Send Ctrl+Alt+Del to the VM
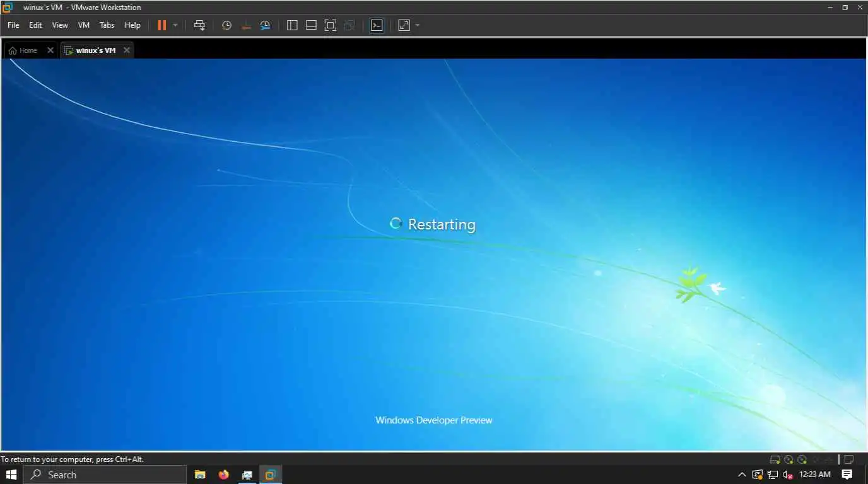 pos(199,25)
